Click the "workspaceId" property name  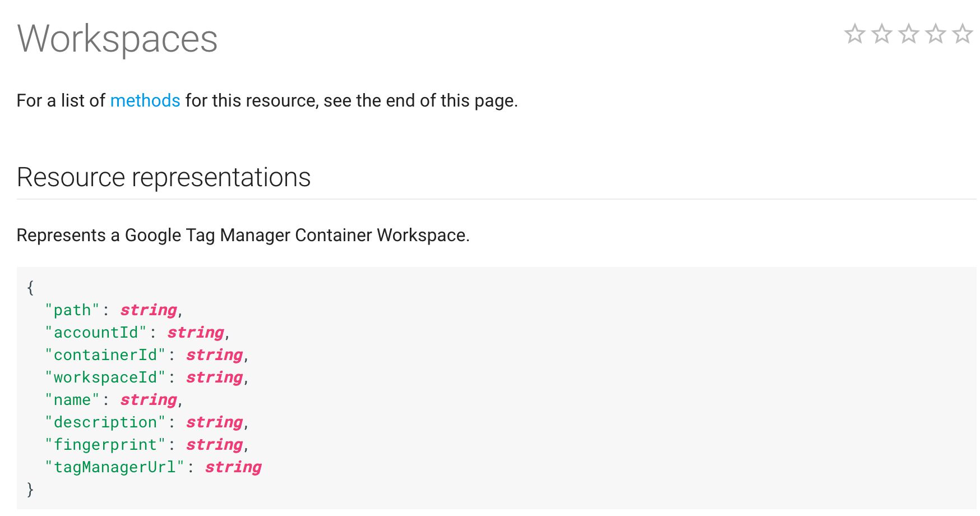coord(105,377)
